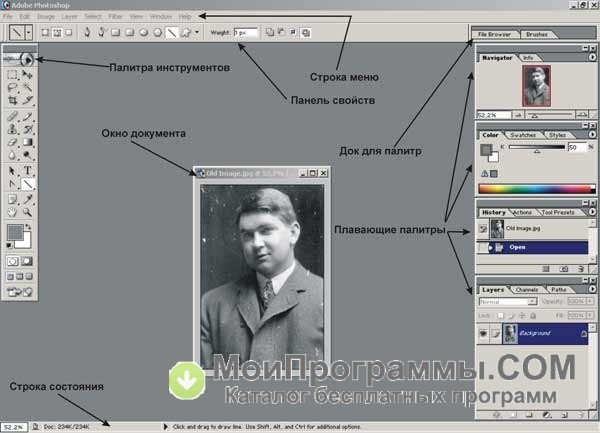Screen dimensions: 600x433
Task: Enable Fill pixels mode in options bar
Action: tap(68, 33)
